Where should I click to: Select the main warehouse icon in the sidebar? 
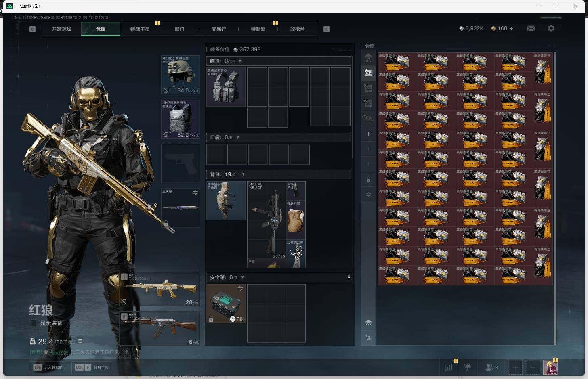tap(368, 58)
